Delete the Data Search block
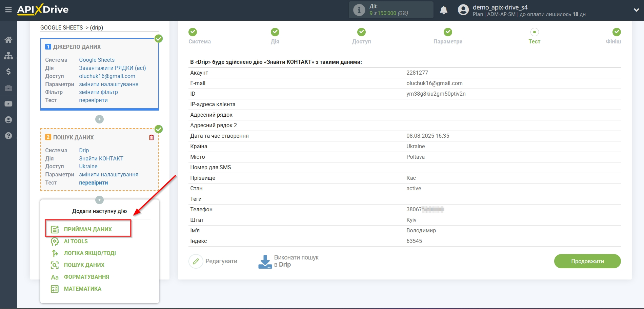Viewport: 644px width, 309px height. [152, 137]
